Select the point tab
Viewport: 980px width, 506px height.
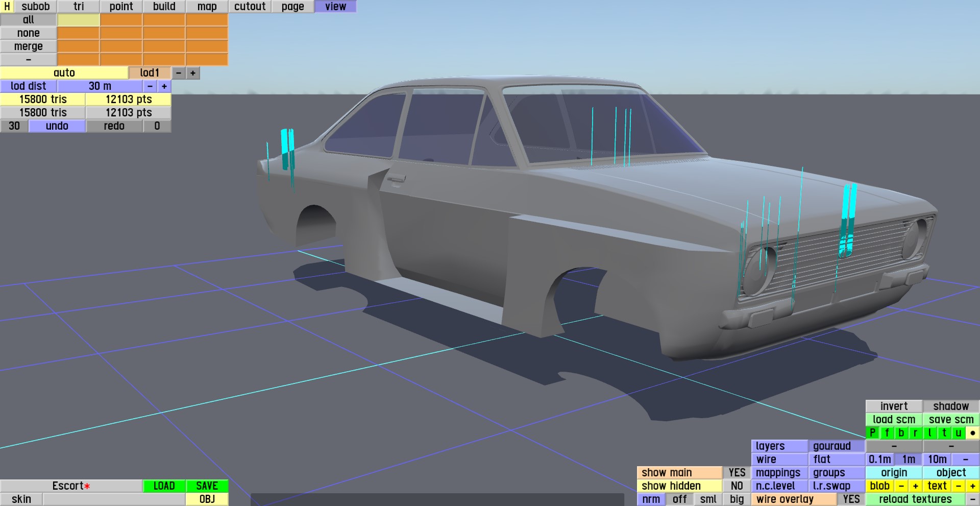[x=121, y=7]
